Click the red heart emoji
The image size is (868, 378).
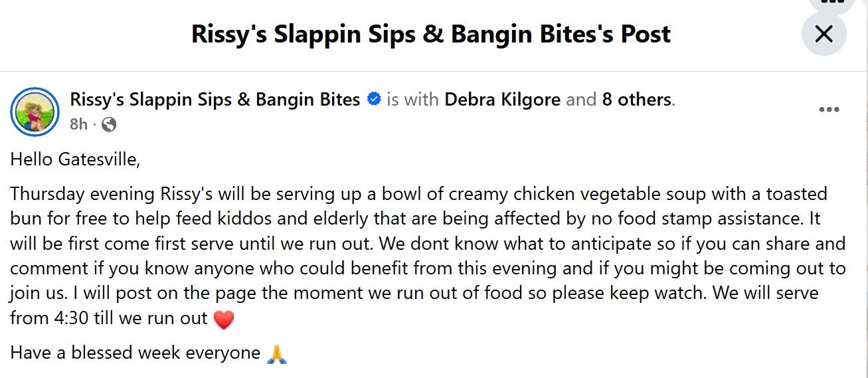224,320
